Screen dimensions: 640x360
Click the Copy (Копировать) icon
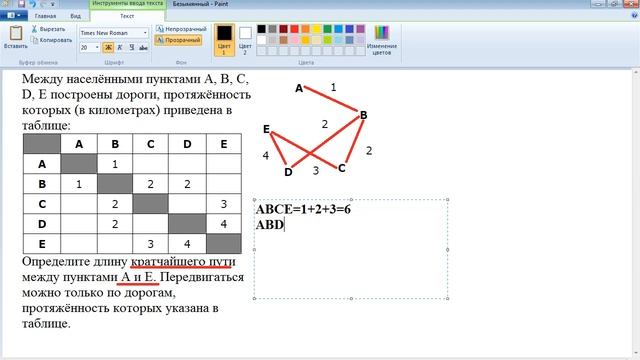coord(34,40)
